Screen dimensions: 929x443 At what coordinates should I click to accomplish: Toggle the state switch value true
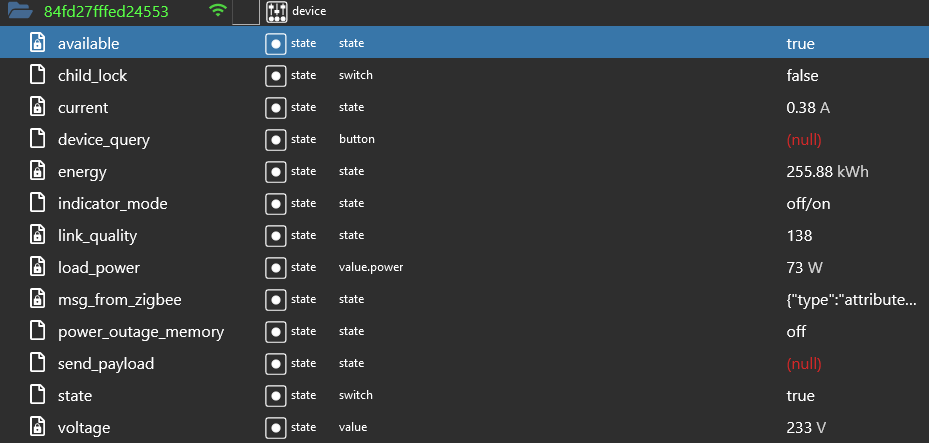click(800, 396)
